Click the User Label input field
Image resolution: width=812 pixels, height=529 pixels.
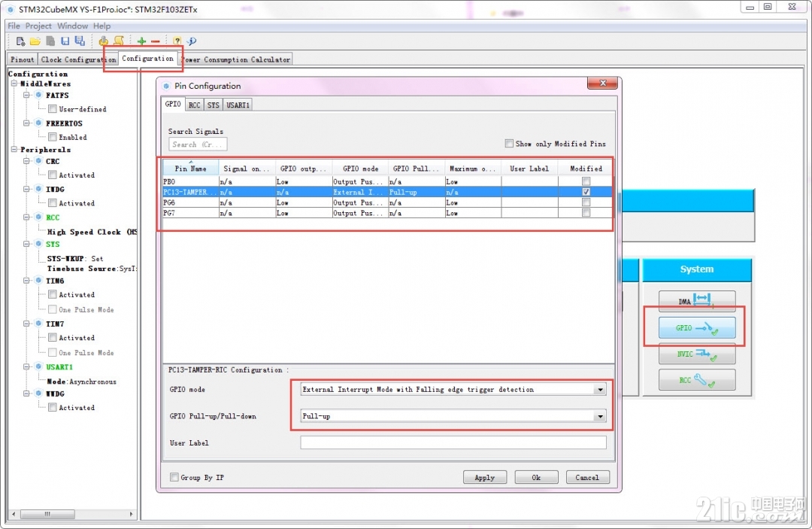coord(453,442)
